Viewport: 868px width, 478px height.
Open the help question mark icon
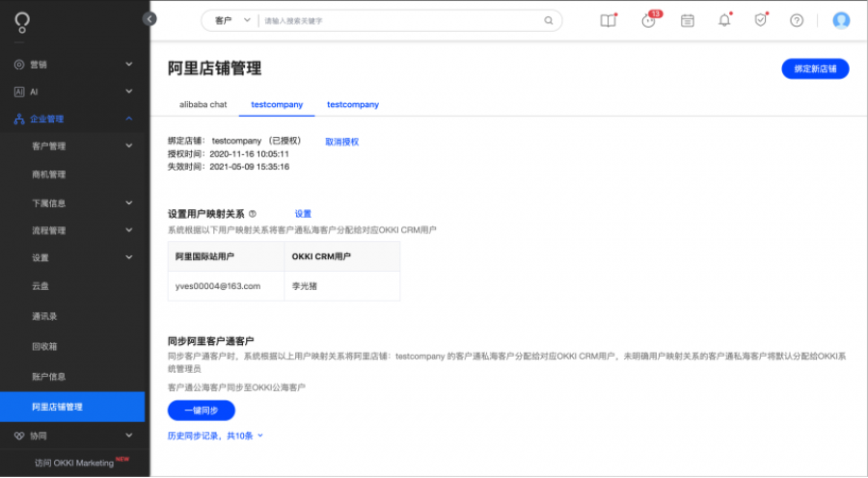tap(796, 20)
